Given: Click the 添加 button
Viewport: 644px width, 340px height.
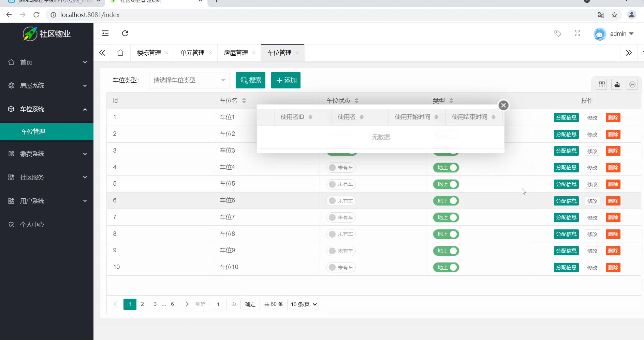Looking at the screenshot, I should point(286,80).
